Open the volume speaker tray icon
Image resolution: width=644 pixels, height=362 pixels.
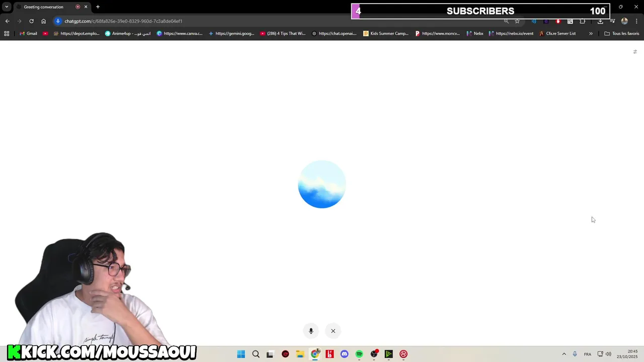tap(608, 354)
